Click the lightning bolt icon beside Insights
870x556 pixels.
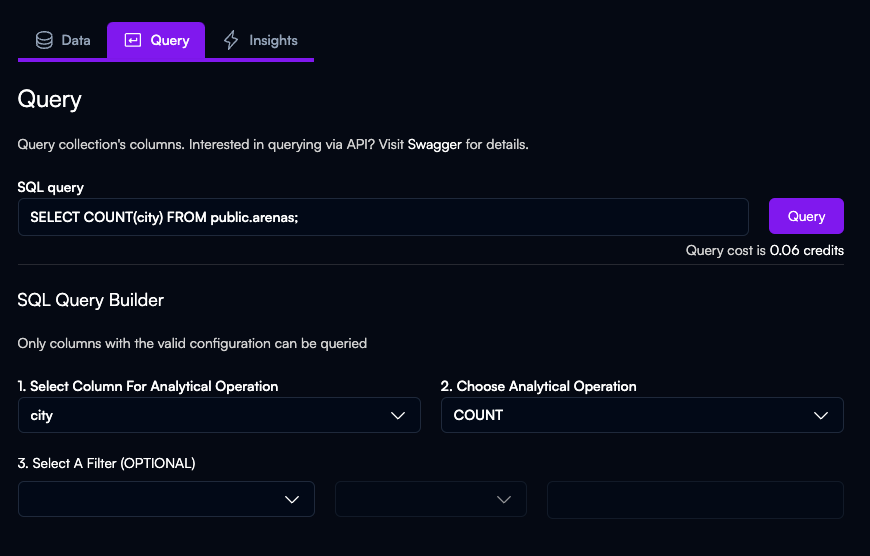231,40
